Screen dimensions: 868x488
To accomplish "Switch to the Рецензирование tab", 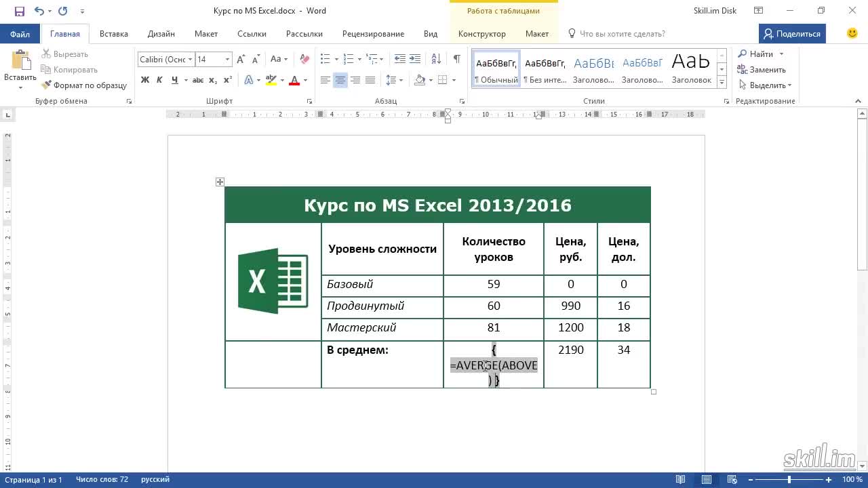I will tap(373, 34).
